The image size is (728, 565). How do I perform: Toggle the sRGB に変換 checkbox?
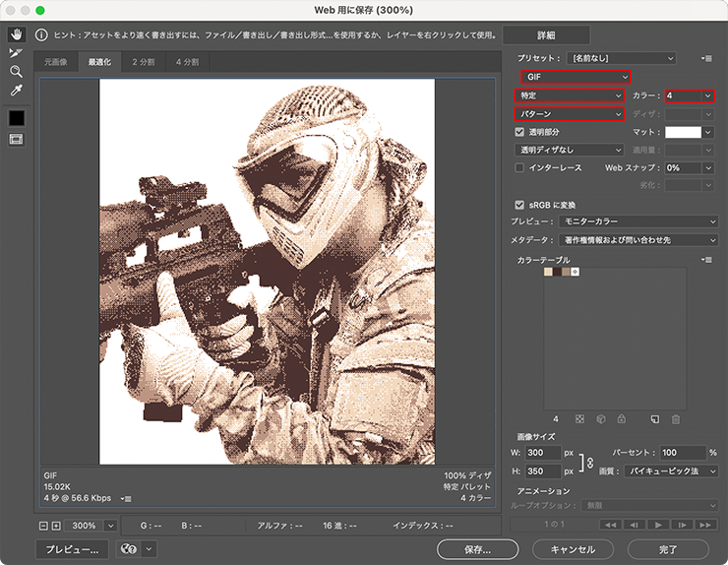point(520,205)
